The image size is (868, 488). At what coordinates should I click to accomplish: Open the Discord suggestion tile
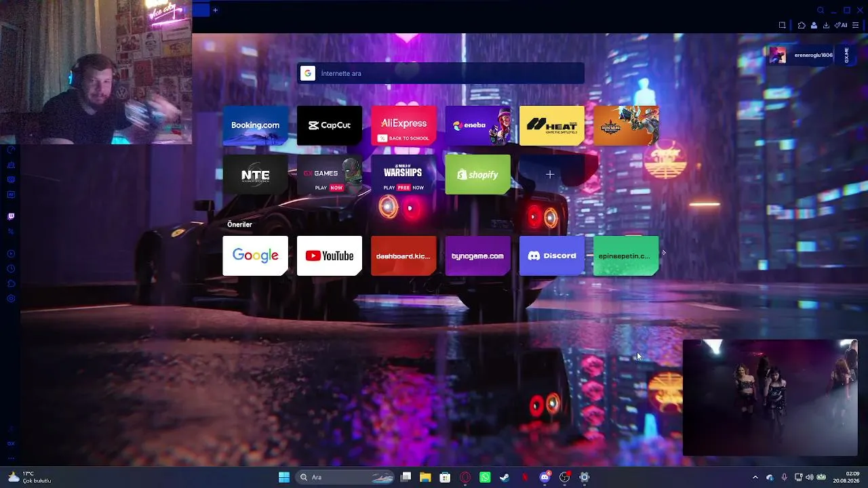click(552, 256)
